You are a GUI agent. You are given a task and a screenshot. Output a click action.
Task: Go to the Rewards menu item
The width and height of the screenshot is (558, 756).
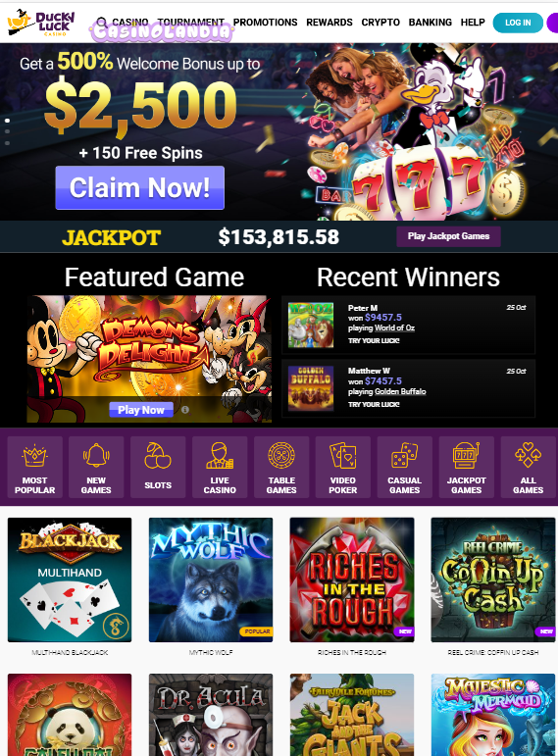(x=330, y=23)
